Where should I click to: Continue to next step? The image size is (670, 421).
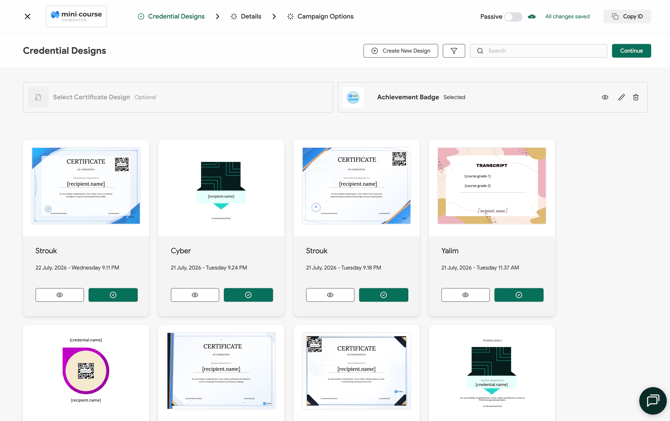631,51
